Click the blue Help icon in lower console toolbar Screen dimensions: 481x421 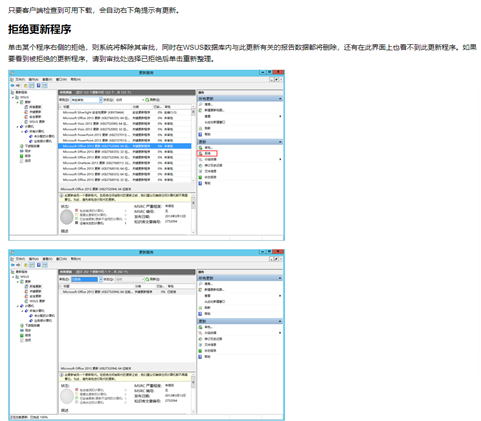(39, 265)
